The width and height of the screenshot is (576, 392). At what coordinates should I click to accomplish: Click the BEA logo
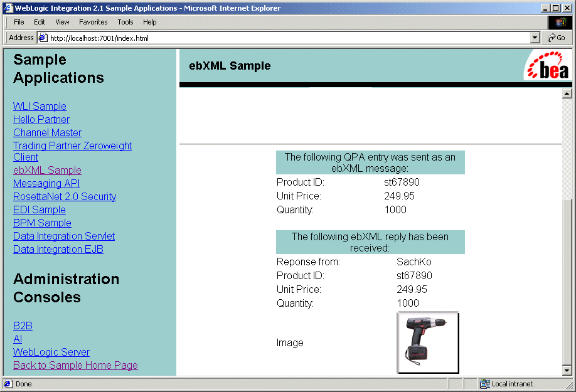pos(548,66)
